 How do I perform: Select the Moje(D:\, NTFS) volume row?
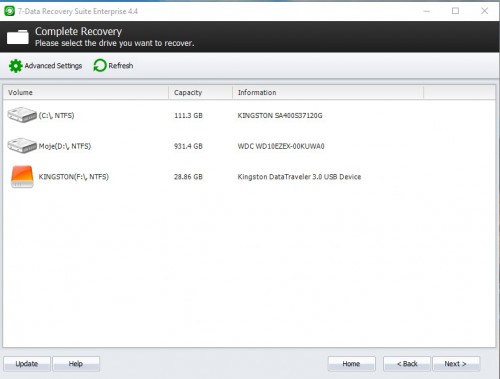click(x=249, y=146)
